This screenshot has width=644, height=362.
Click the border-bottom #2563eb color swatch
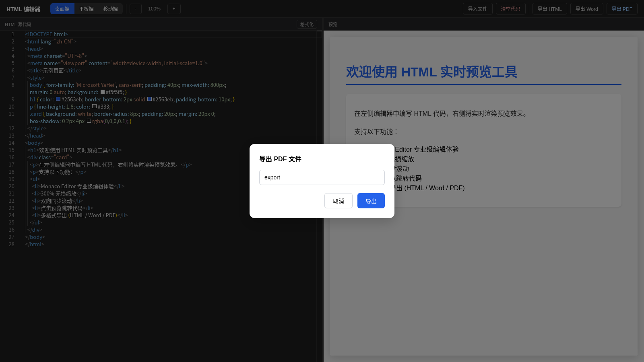(x=149, y=99)
